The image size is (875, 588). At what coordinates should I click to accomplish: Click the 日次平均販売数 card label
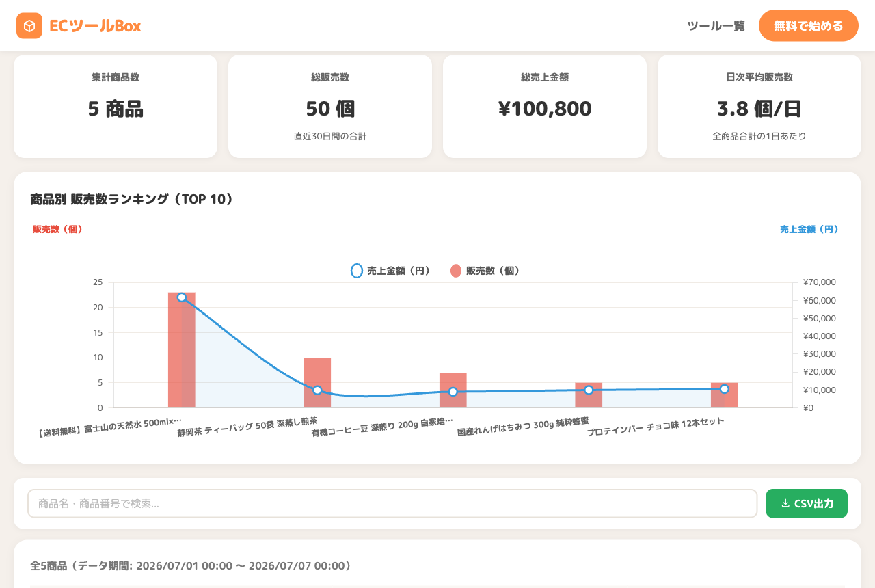pos(759,77)
